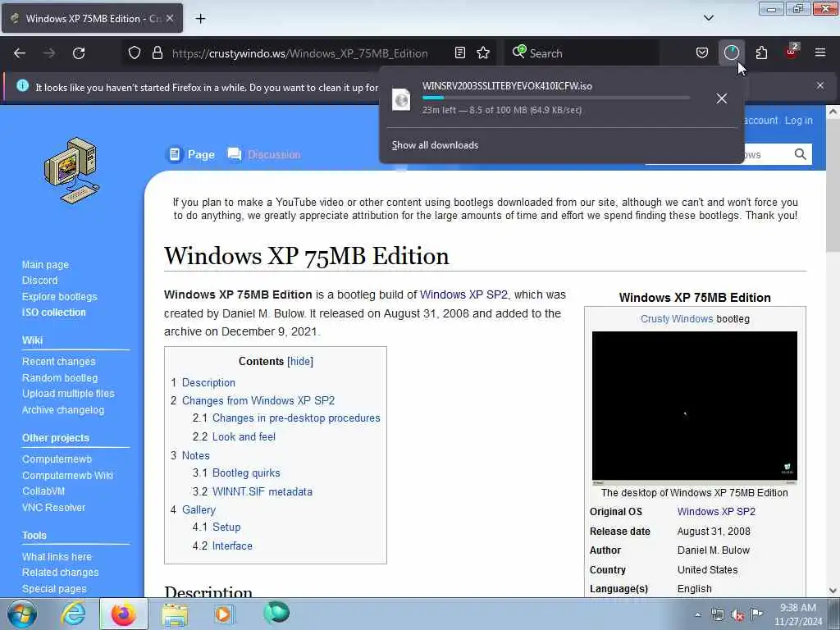Click the Crusty Windows computer logo
This screenshot has height=630, width=840.
click(71, 171)
